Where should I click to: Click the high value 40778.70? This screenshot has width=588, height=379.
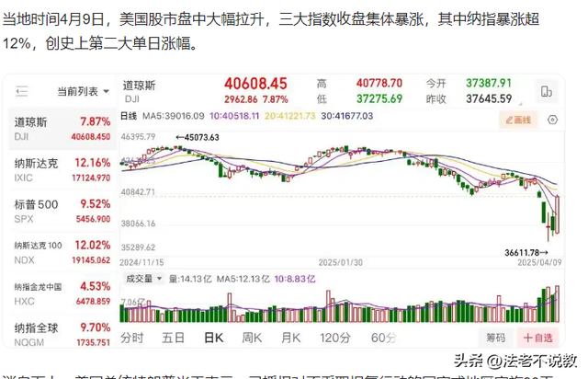point(379,83)
